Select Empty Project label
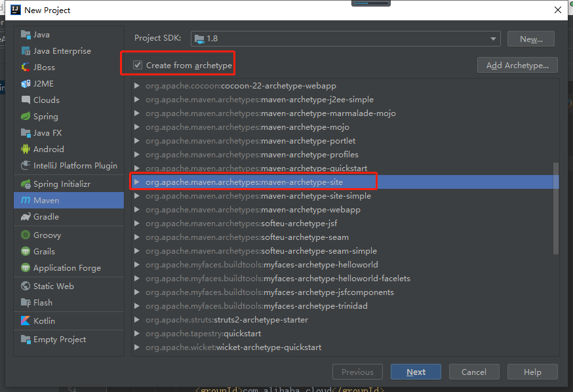Viewport: 573px width, 392px height. pyautogui.click(x=60, y=340)
